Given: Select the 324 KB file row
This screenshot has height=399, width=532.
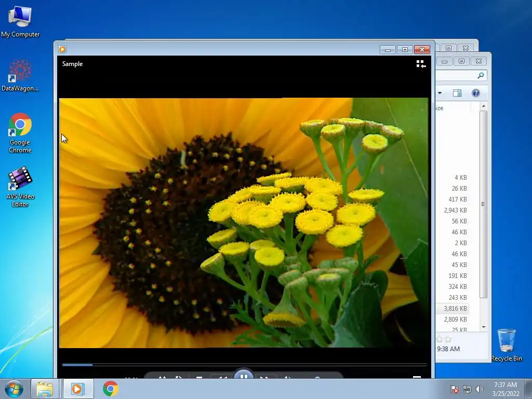Looking at the screenshot, I should click(453, 286).
